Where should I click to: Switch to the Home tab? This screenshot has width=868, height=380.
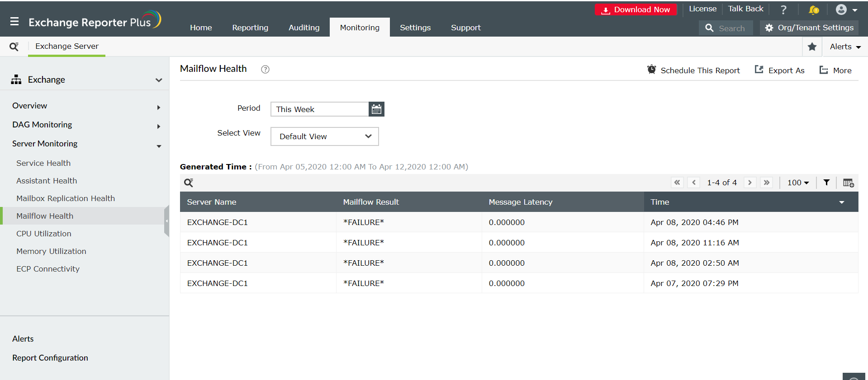[x=201, y=28]
